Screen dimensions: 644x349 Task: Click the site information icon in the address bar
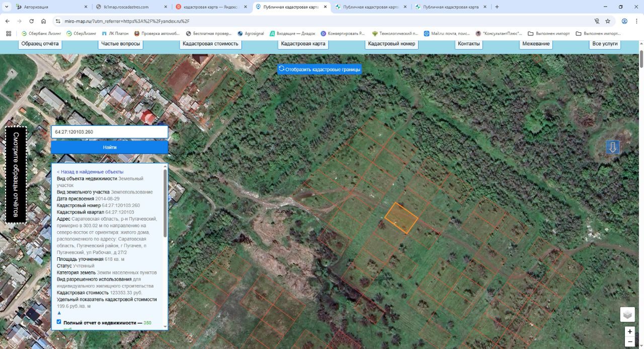[58, 21]
